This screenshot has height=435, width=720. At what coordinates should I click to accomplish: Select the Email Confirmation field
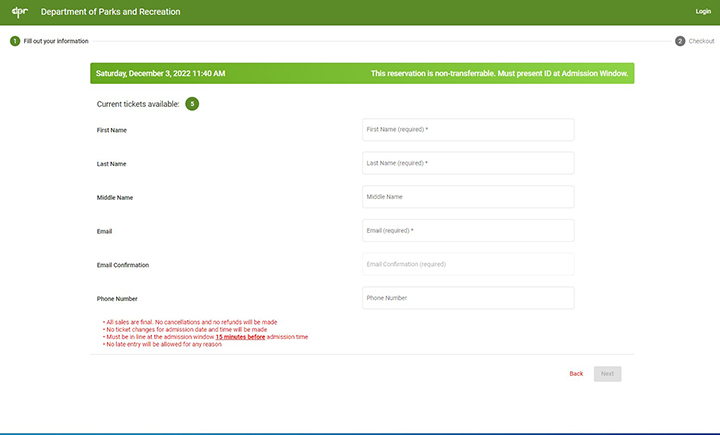(x=468, y=264)
